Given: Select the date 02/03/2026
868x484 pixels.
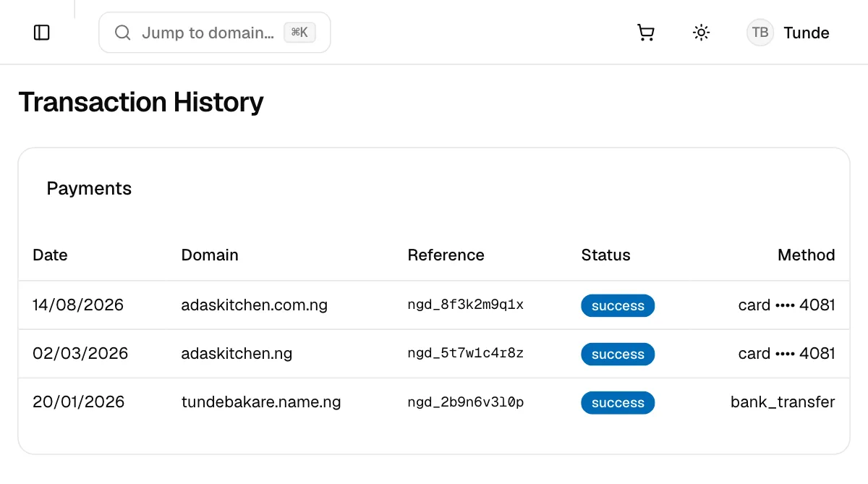Looking at the screenshot, I should point(80,354).
